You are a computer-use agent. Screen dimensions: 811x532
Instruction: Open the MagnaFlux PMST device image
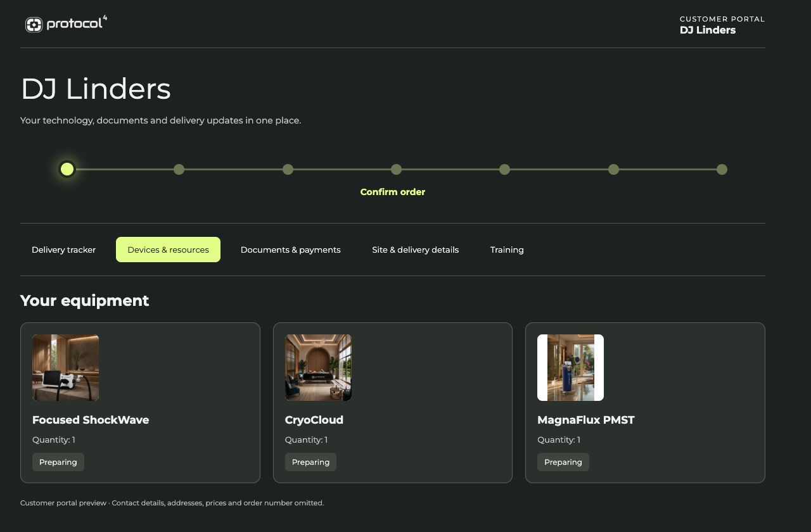[570, 367]
